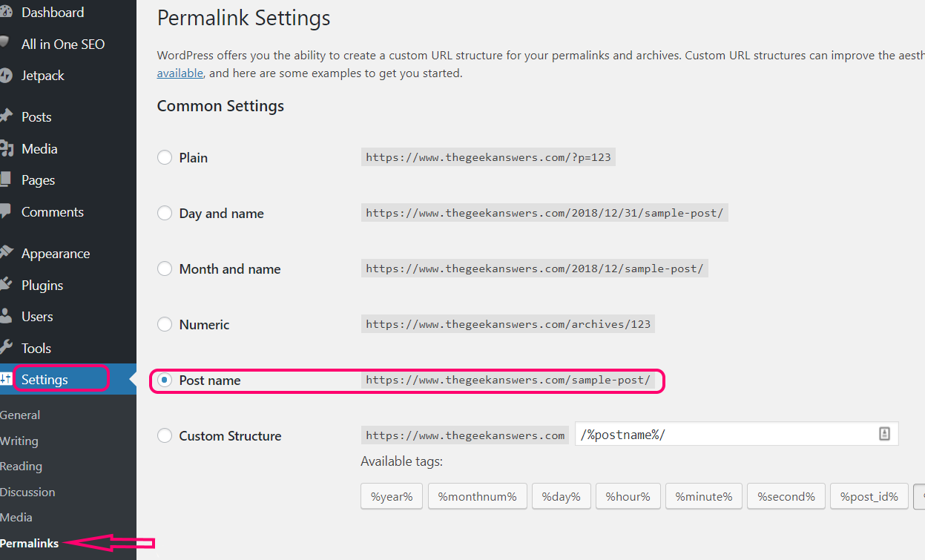Click the Plain example URL ?p=123
The width and height of the screenshot is (925, 560).
click(488, 157)
